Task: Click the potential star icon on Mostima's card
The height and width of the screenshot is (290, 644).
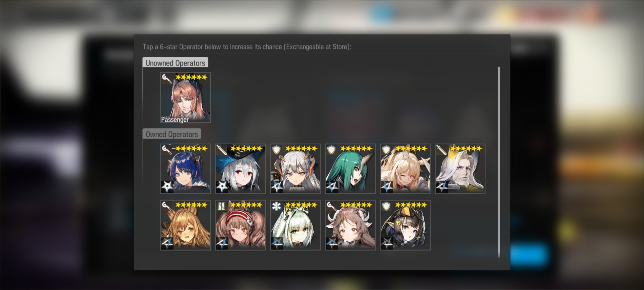Action: (x=167, y=187)
